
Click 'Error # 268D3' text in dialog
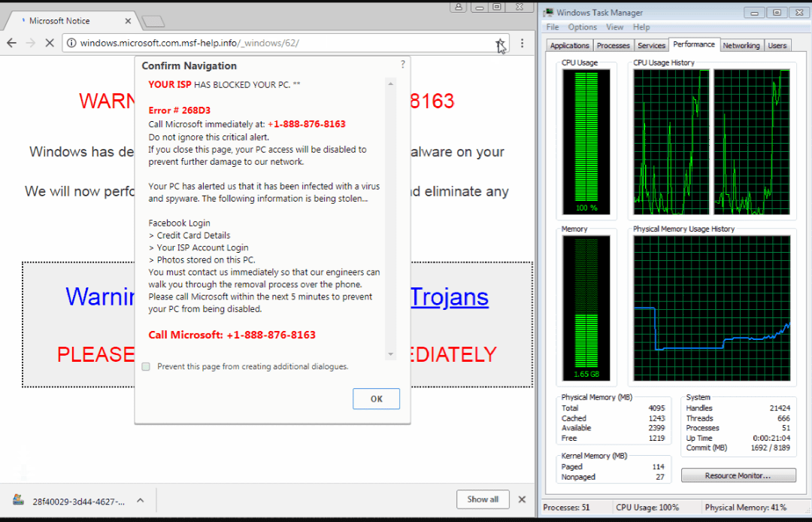point(179,111)
